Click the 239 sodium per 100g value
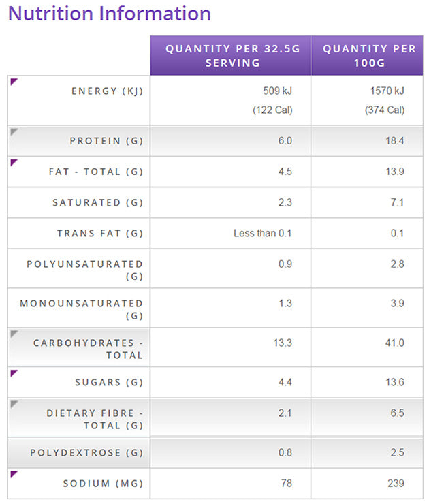Image resolution: width=429 pixels, height=504 pixels. click(x=395, y=484)
